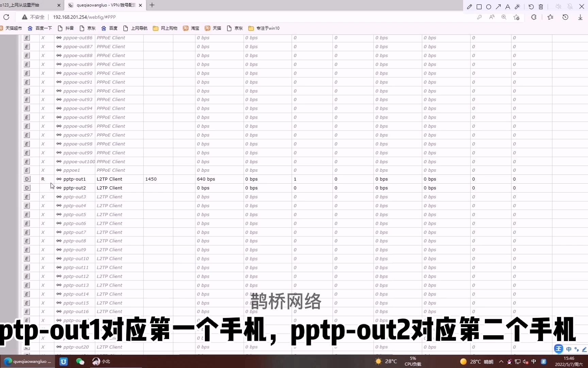Image resolution: width=588 pixels, height=368 pixels.
Task: Open the page zoom control in address bar
Action: click(504, 17)
